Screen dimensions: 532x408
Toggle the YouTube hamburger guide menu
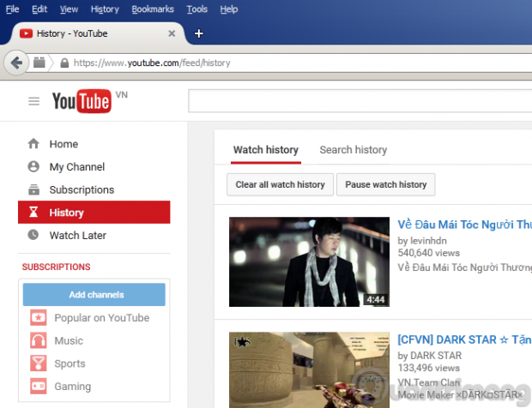(34, 101)
